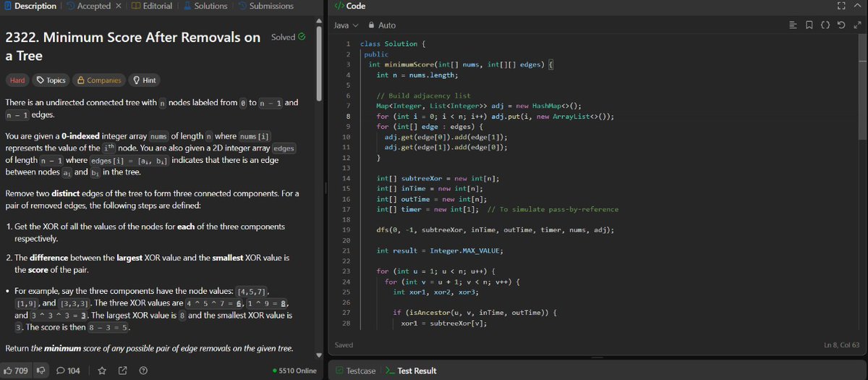Click the 'dfs(0, -1, subtreeXor...' call line

495,230
